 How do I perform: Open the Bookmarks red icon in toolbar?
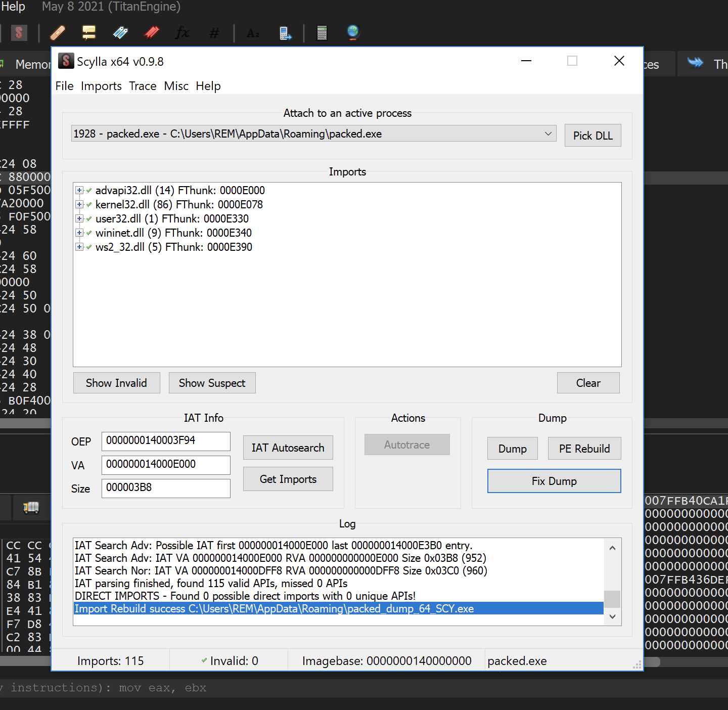click(152, 33)
